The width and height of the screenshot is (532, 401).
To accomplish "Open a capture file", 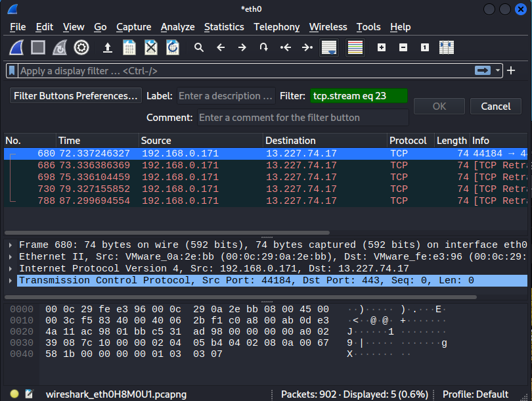I will click(108, 47).
